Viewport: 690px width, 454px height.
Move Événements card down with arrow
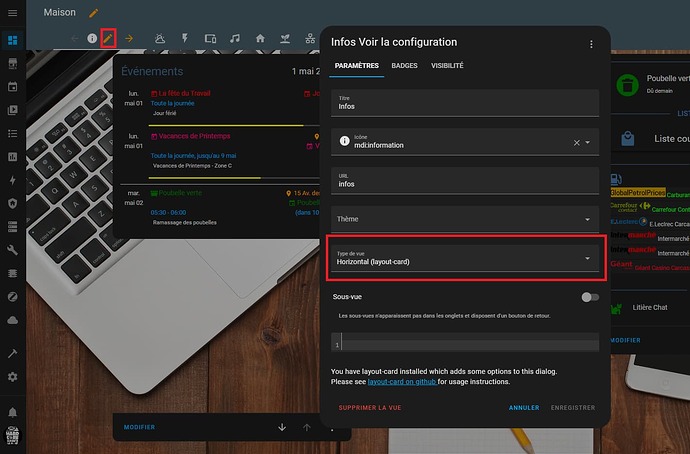tap(282, 427)
